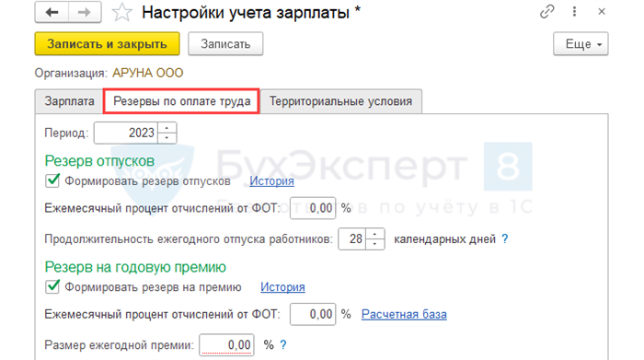The image size is (644, 360).
Task: Open the Расчетная база link
Action: [404, 314]
